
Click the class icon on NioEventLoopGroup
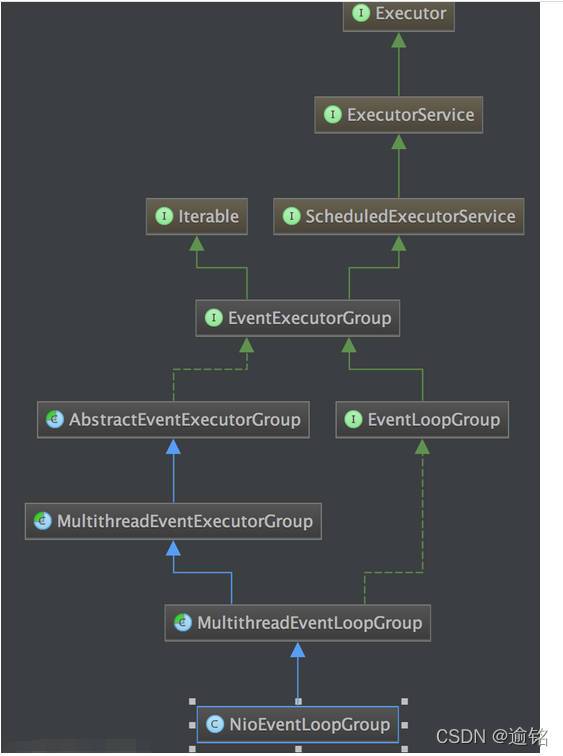tap(215, 724)
